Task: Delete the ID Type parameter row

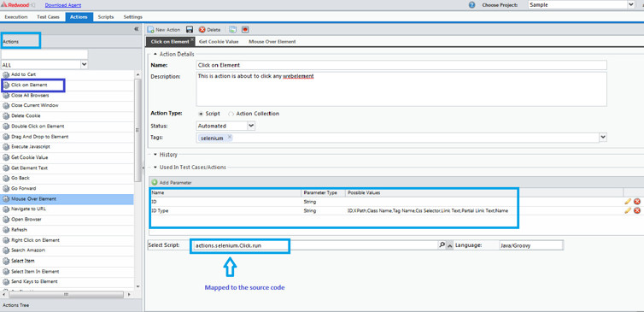Action: 637,210
